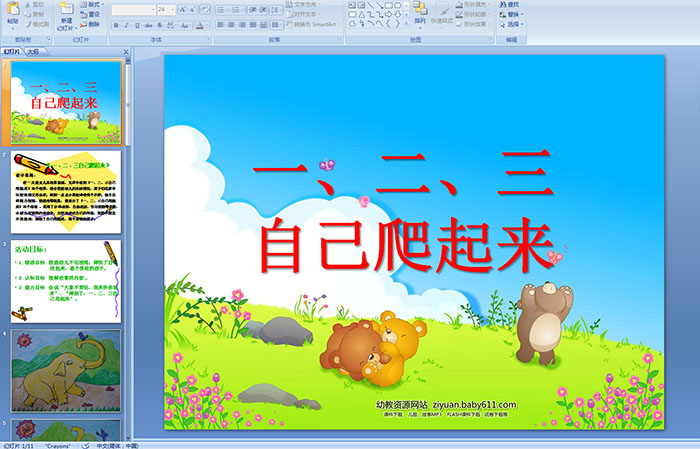Click the numbered list icon
This screenshot has height=449, width=700.
click(236, 10)
